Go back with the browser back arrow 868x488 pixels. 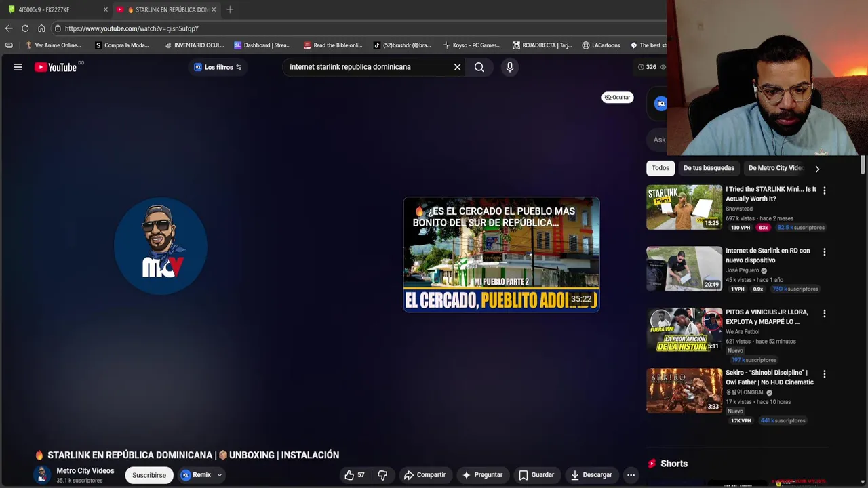click(8, 28)
